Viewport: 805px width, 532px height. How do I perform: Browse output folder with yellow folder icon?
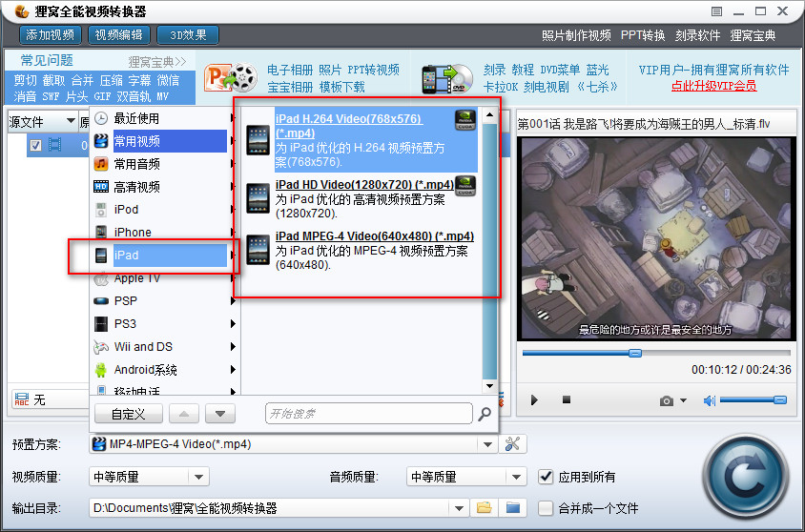[485, 508]
